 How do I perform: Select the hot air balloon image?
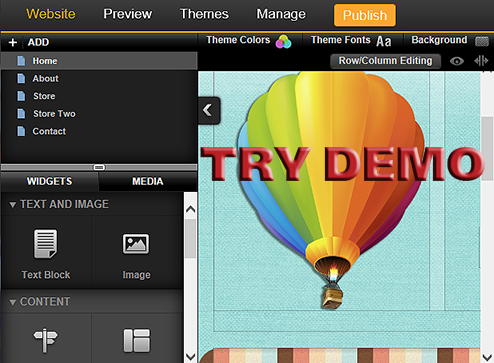point(332,190)
